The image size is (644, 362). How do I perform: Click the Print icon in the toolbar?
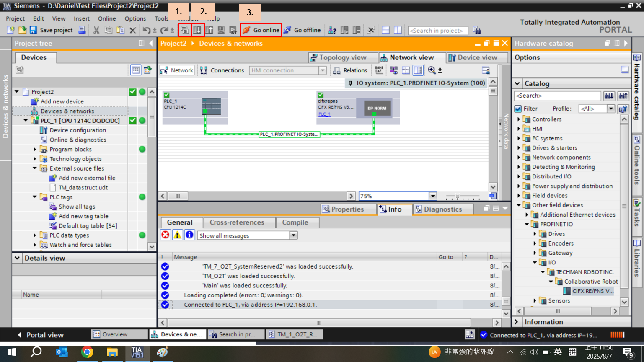[x=82, y=30]
